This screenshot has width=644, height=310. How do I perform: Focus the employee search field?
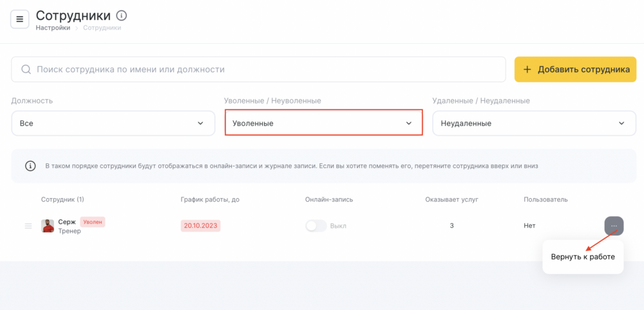258,69
